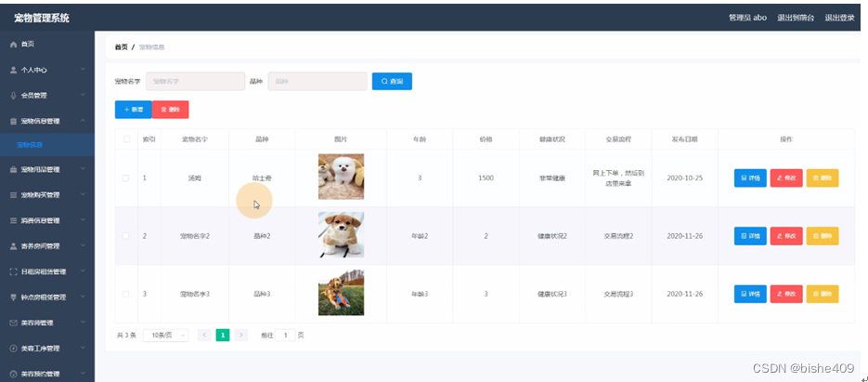
Task: Click the previous page arrow in pagination
Action: pyautogui.click(x=204, y=335)
